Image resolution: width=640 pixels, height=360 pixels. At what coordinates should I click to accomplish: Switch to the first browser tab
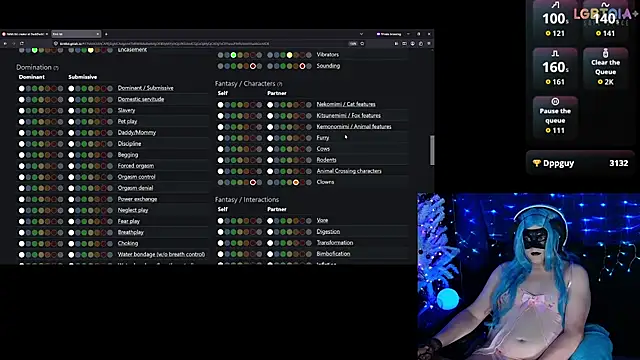(25, 34)
